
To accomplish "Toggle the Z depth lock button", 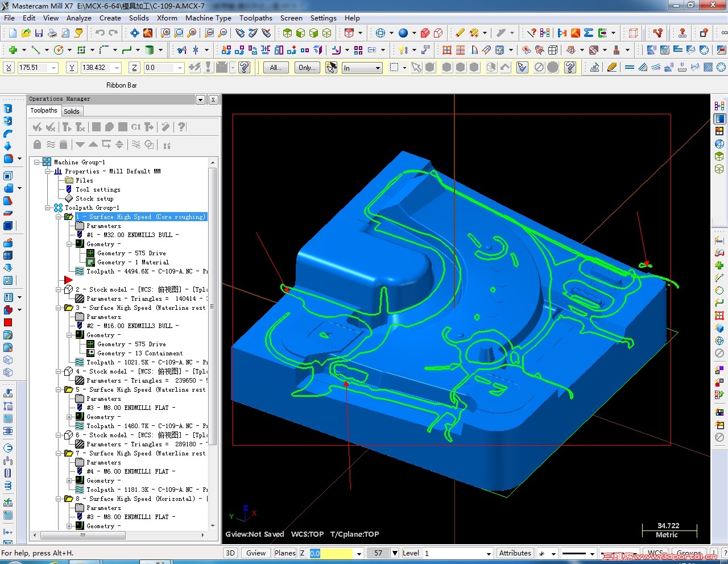I will tap(134, 68).
